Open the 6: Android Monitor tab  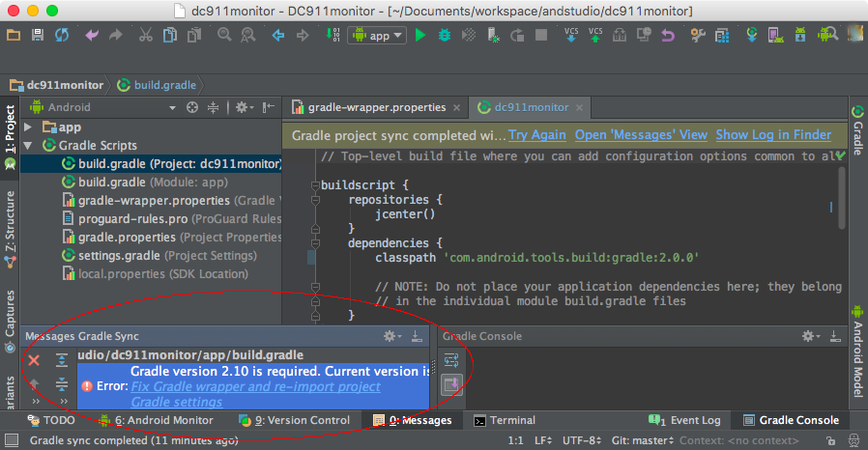[x=157, y=420]
